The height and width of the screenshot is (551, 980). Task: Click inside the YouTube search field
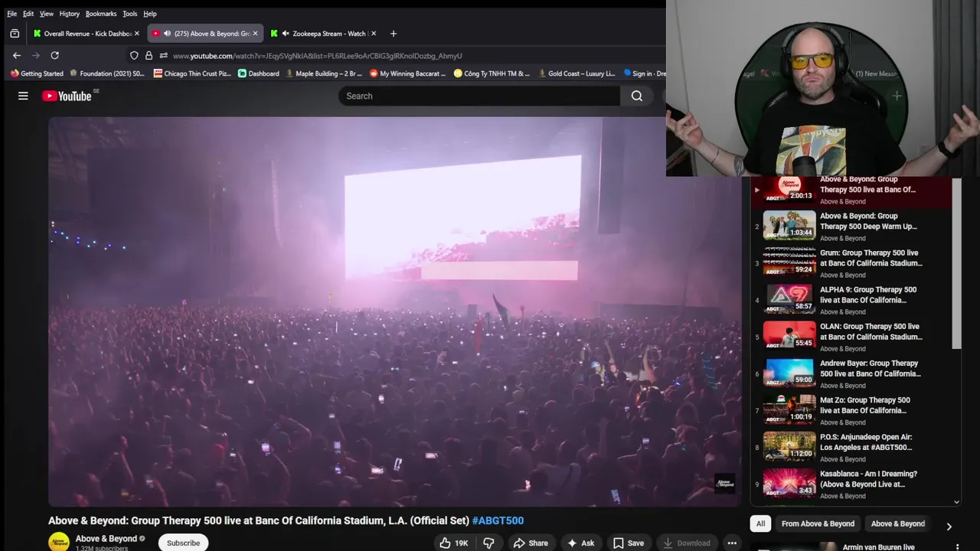click(x=479, y=96)
